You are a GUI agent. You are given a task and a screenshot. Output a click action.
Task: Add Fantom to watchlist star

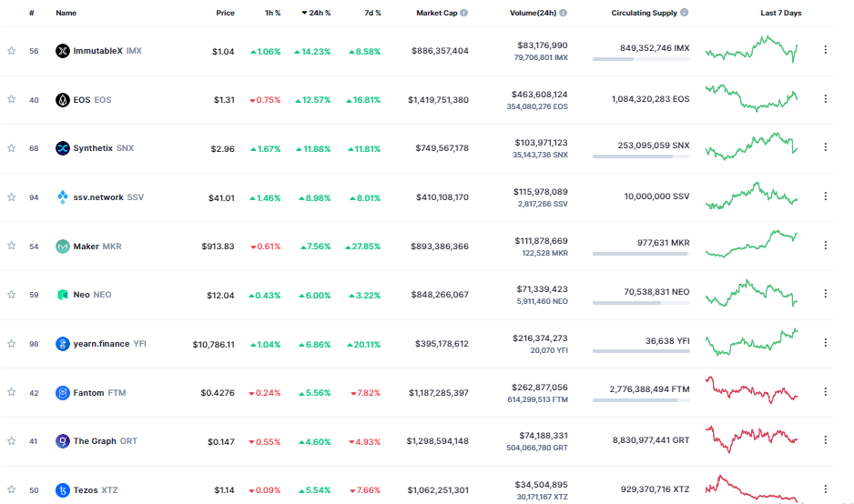pos(12,392)
